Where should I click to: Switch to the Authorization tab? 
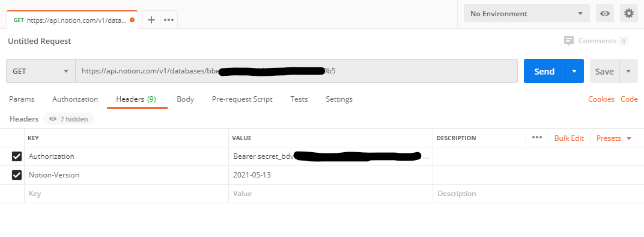pos(75,99)
